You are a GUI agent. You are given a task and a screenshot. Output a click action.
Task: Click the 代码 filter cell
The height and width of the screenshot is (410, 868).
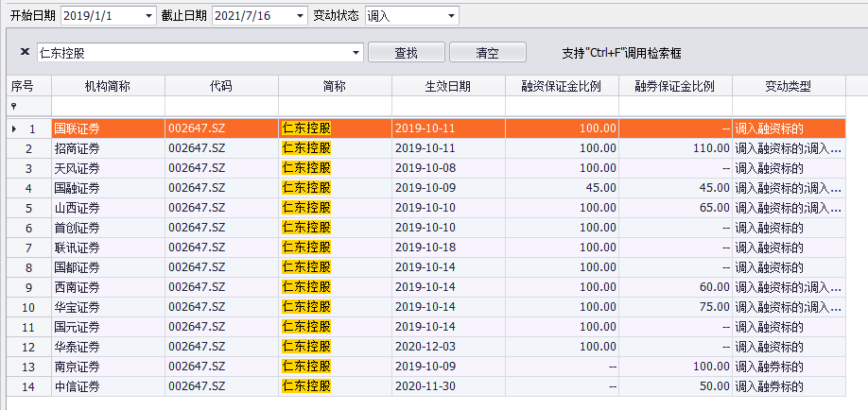click(221, 106)
